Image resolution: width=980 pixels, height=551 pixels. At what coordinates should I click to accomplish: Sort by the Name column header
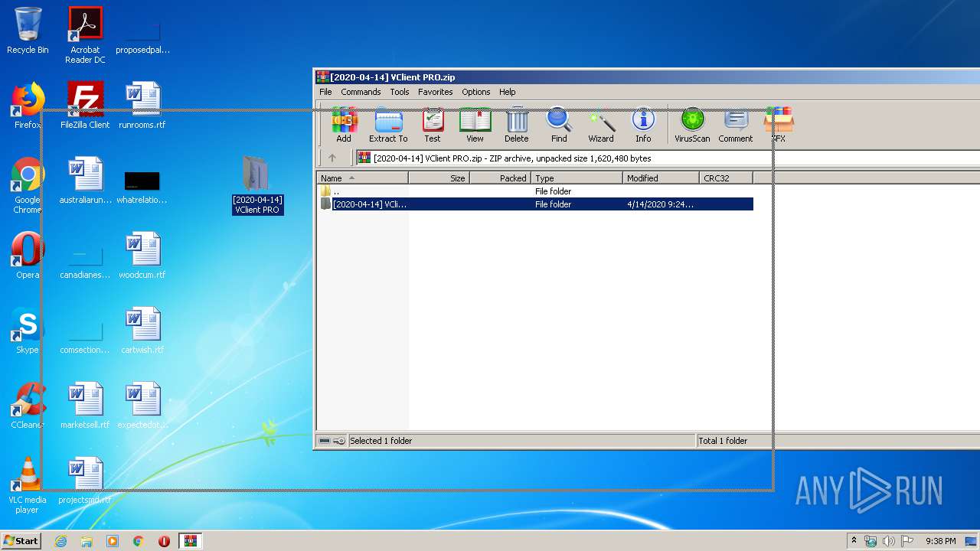point(362,178)
